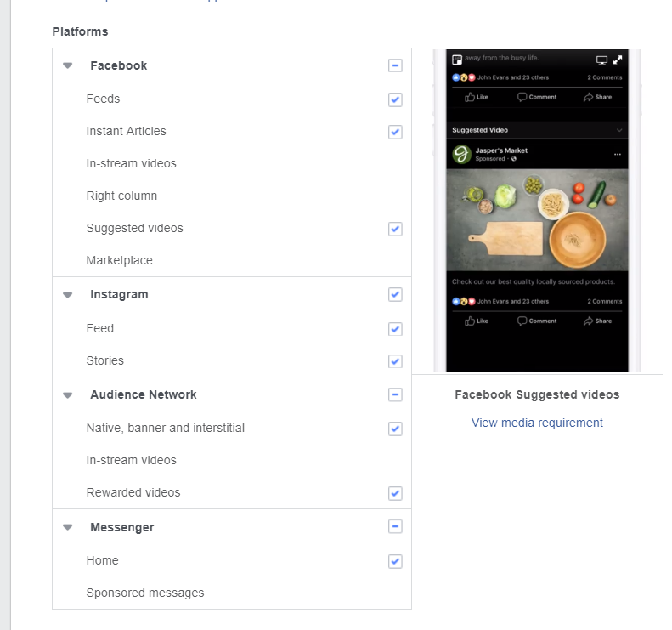672x630 pixels.
Task: Select the Sponsored messages placement row
Action: pos(145,593)
